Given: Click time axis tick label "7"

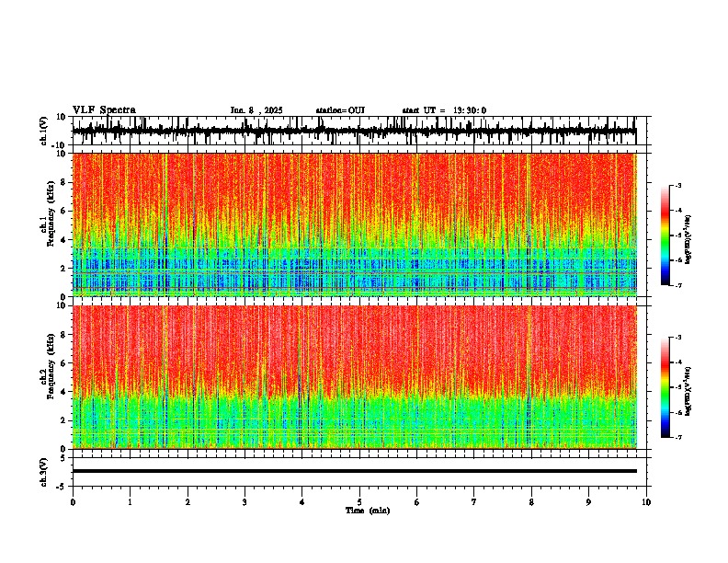Looking at the screenshot, I should click(x=474, y=502).
